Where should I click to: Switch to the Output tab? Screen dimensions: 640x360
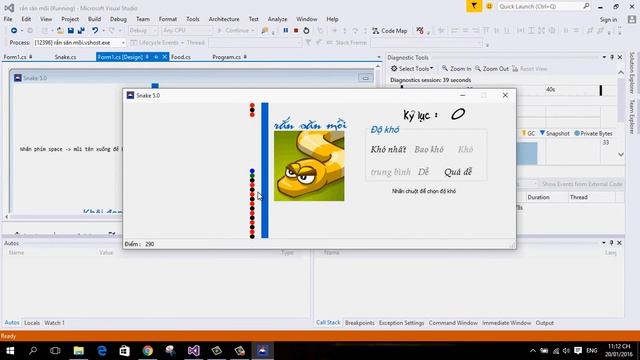click(544, 323)
